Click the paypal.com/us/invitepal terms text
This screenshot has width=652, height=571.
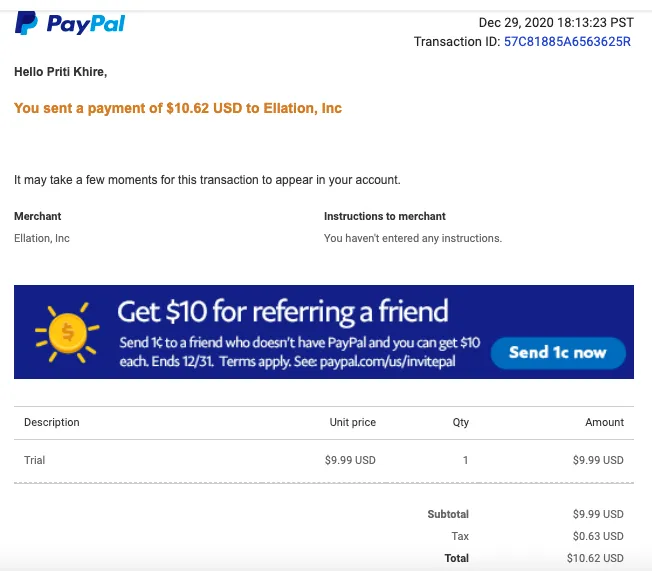pos(391,361)
